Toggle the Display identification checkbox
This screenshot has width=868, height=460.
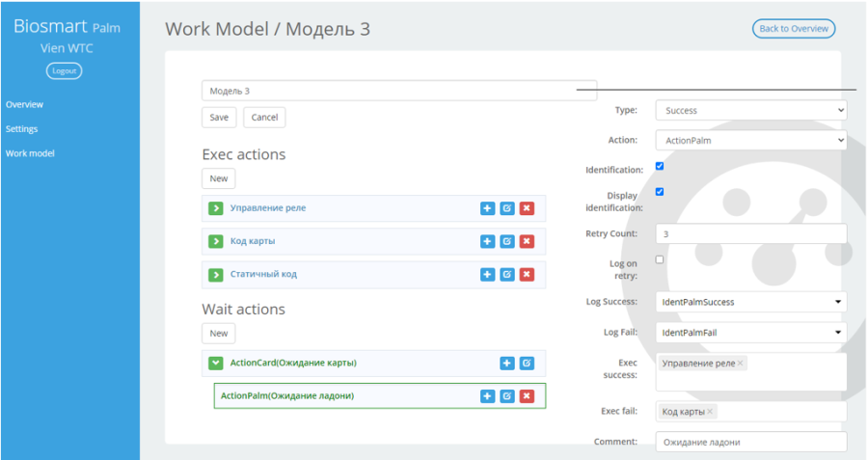[660, 192]
